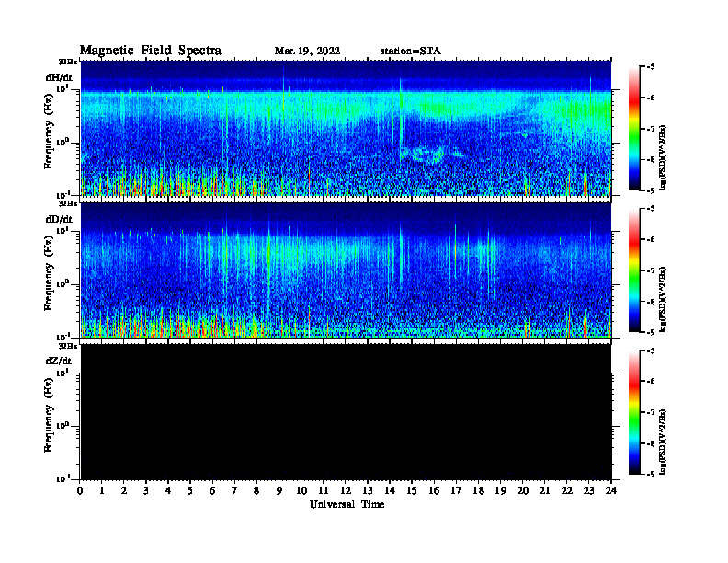Click hour tick label 12 on time axis

tap(346, 491)
